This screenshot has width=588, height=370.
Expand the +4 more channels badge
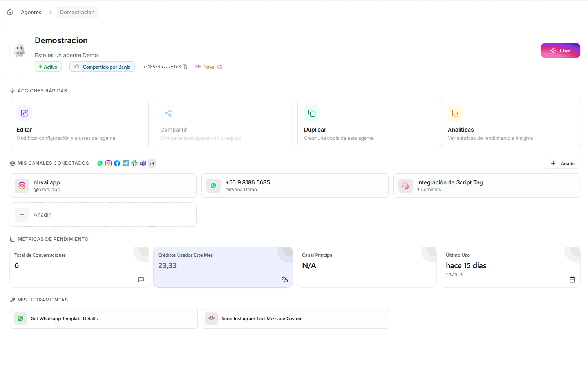(152, 163)
